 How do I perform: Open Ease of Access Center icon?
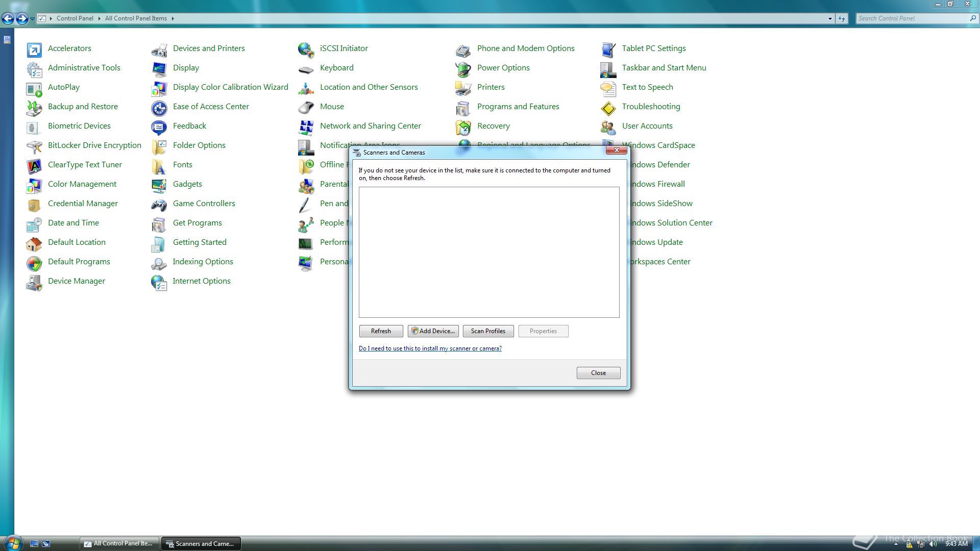tap(159, 108)
